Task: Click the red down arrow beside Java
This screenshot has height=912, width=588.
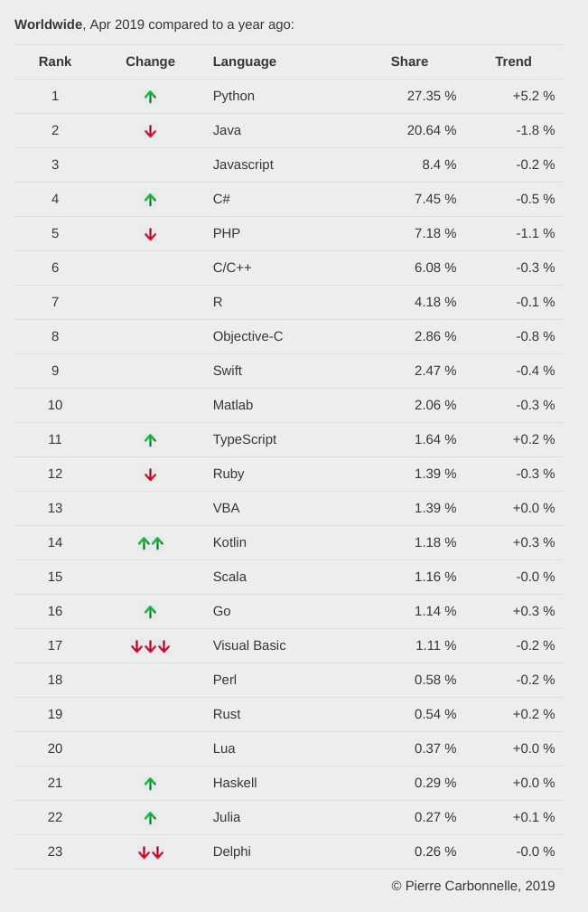Action: (150, 131)
